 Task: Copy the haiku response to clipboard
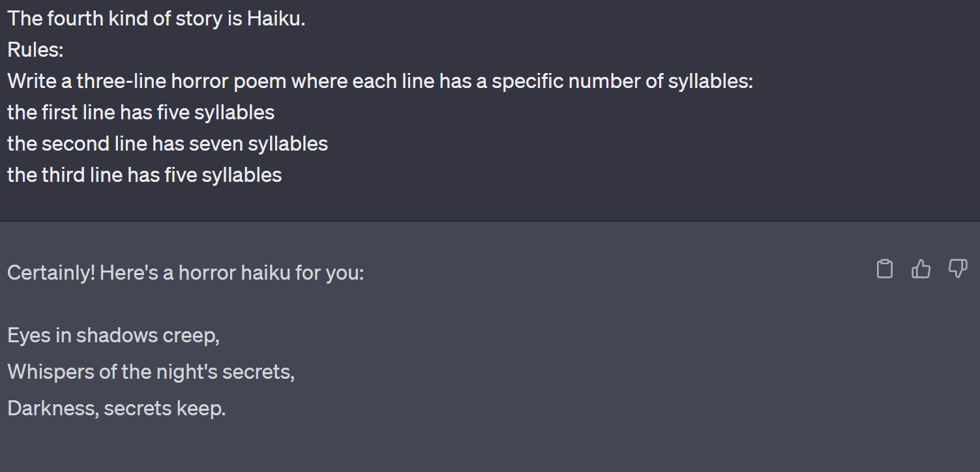(884, 269)
